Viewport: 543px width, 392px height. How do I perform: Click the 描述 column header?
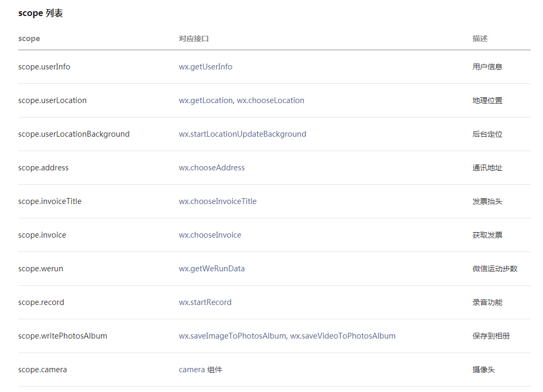click(480, 38)
